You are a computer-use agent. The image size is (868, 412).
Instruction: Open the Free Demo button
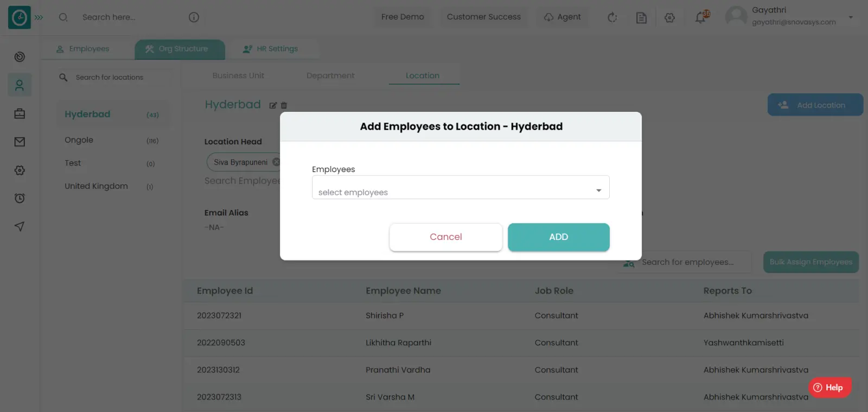pos(403,17)
